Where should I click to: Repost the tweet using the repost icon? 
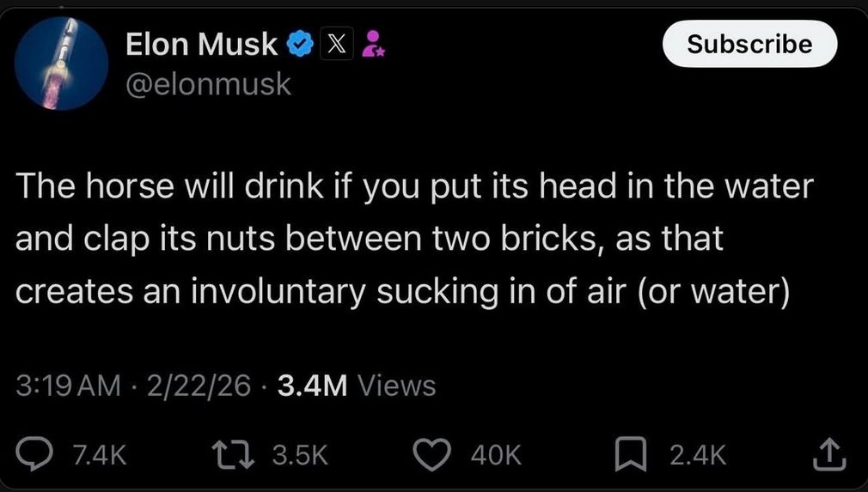242,454
